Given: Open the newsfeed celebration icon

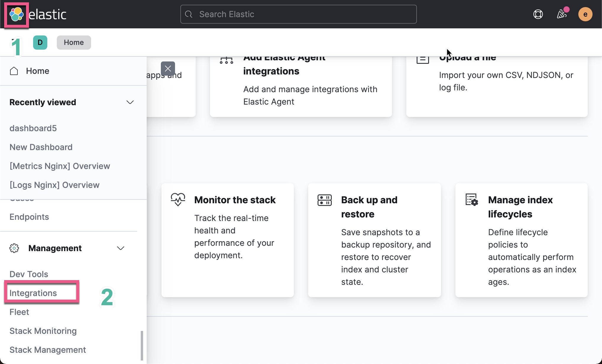Looking at the screenshot, I should [561, 14].
